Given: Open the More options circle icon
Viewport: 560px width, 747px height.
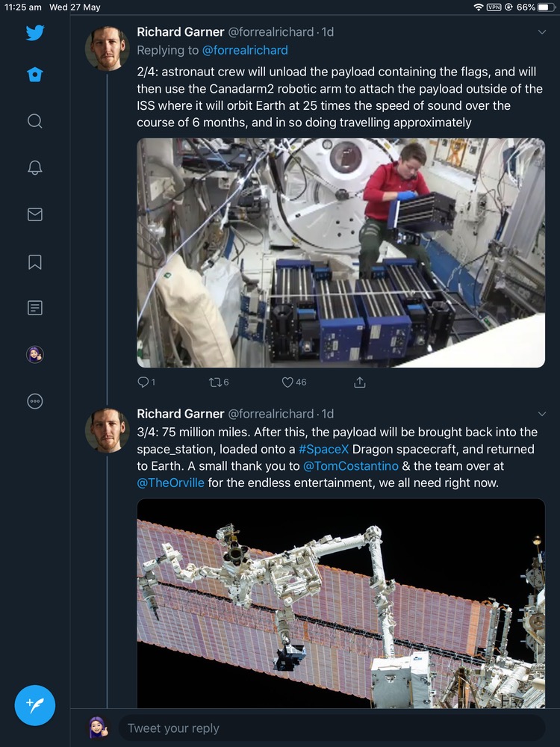Looking at the screenshot, I should (34, 401).
